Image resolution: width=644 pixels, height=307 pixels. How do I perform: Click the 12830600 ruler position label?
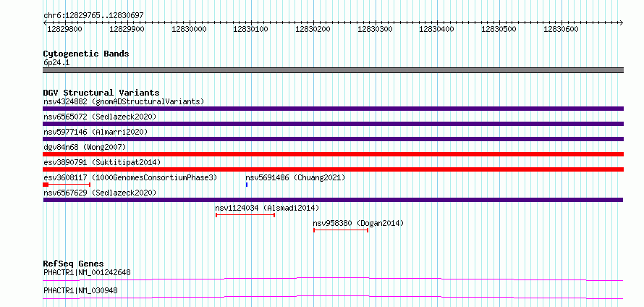pos(561,29)
